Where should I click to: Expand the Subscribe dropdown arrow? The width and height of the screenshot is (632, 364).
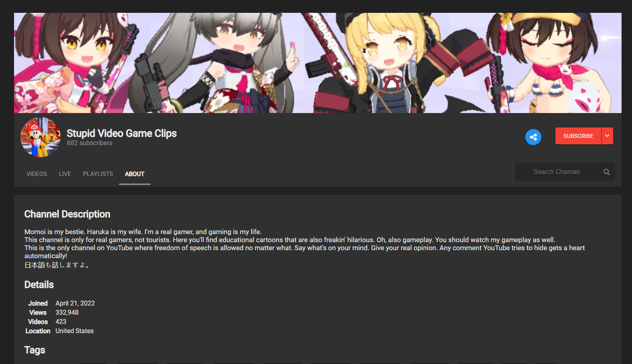click(x=607, y=136)
